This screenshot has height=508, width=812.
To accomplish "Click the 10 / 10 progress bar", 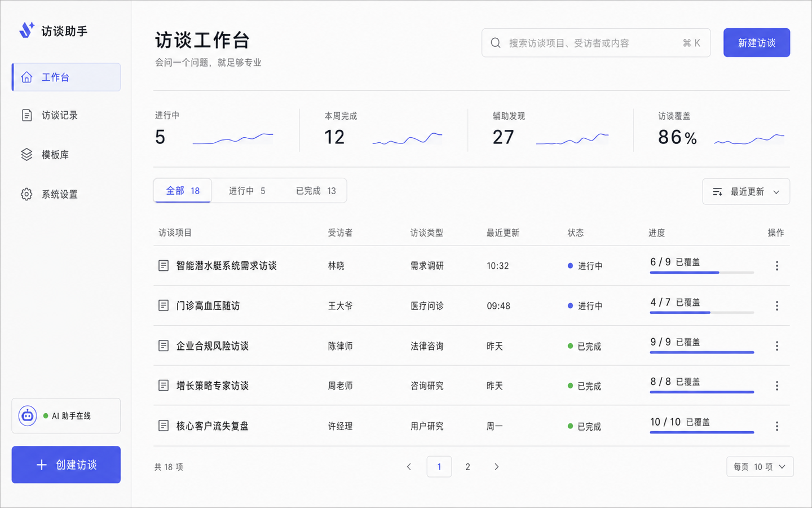I will pos(701,432).
